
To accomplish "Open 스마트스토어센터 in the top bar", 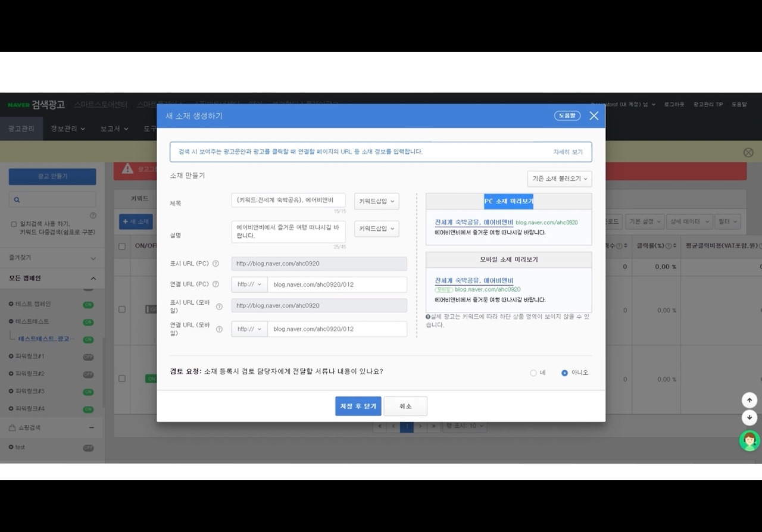I will click(x=101, y=105).
